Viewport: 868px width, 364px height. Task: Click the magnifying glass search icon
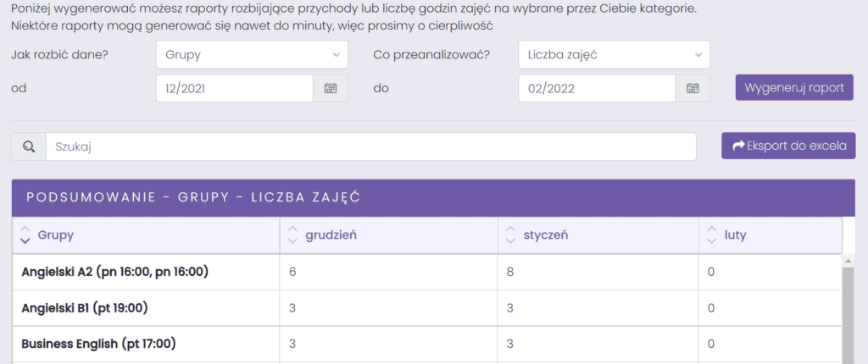click(29, 146)
